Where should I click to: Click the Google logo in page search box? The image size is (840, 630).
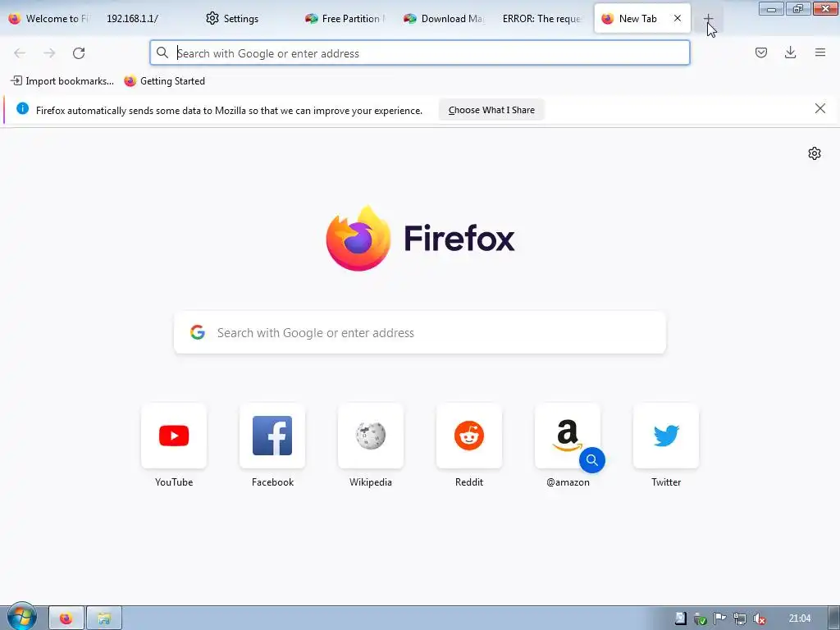[198, 332]
